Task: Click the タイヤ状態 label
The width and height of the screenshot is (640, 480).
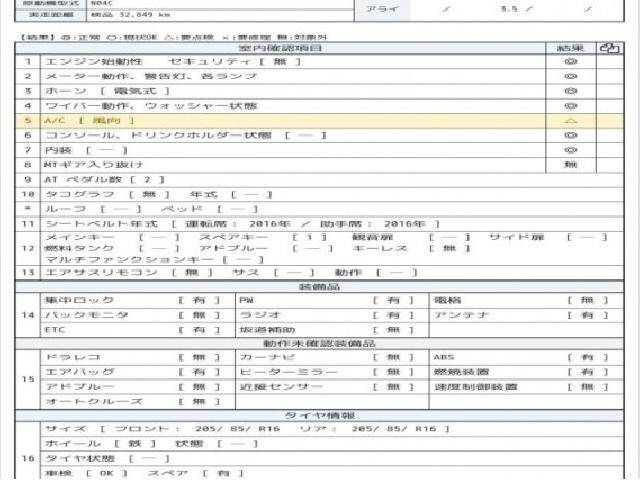Action: coord(80,459)
